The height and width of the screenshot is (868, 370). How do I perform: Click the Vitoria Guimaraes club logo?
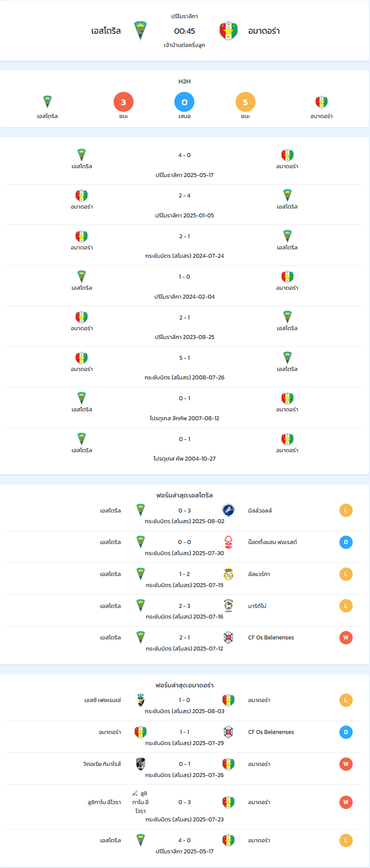click(141, 764)
